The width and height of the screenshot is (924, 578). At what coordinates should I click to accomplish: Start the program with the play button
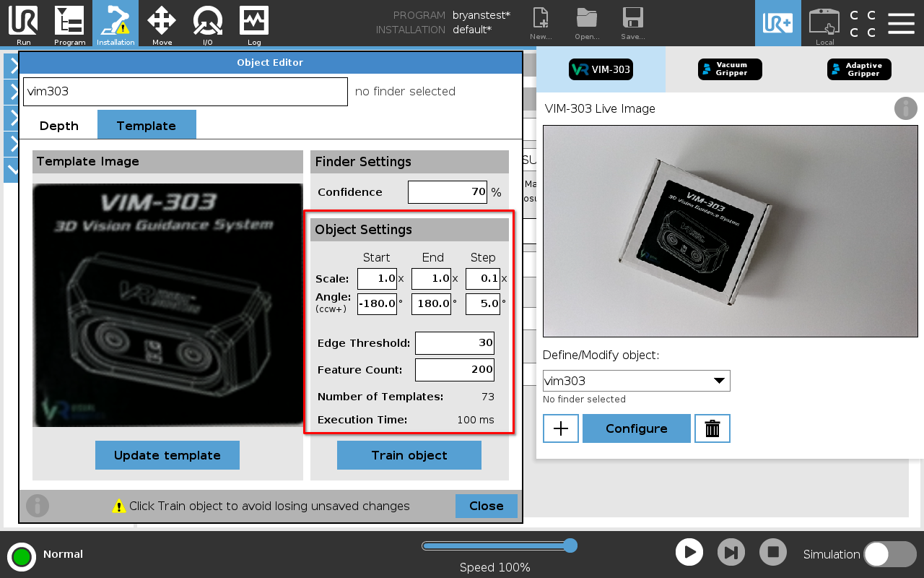pyautogui.click(x=689, y=553)
